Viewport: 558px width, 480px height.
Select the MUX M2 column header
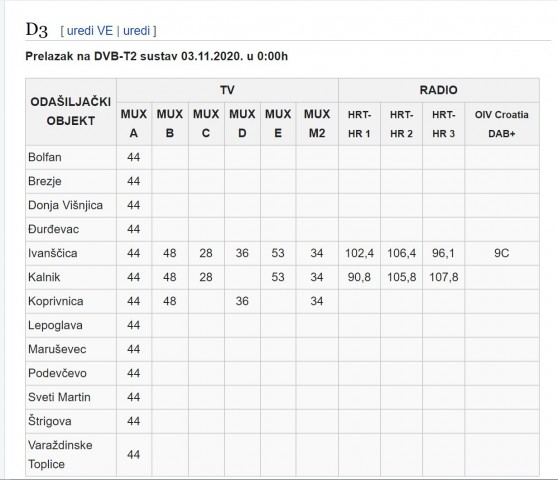[x=317, y=124]
